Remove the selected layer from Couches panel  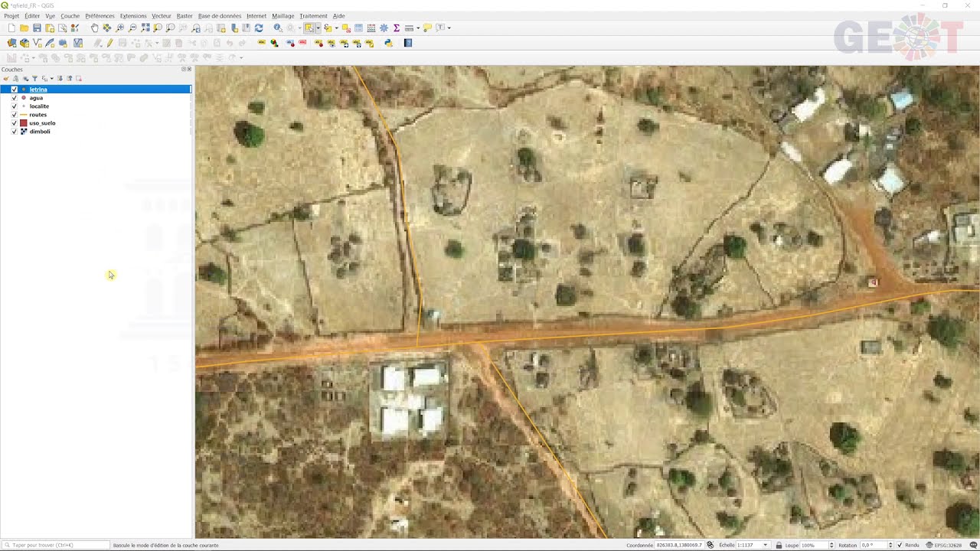click(78, 79)
